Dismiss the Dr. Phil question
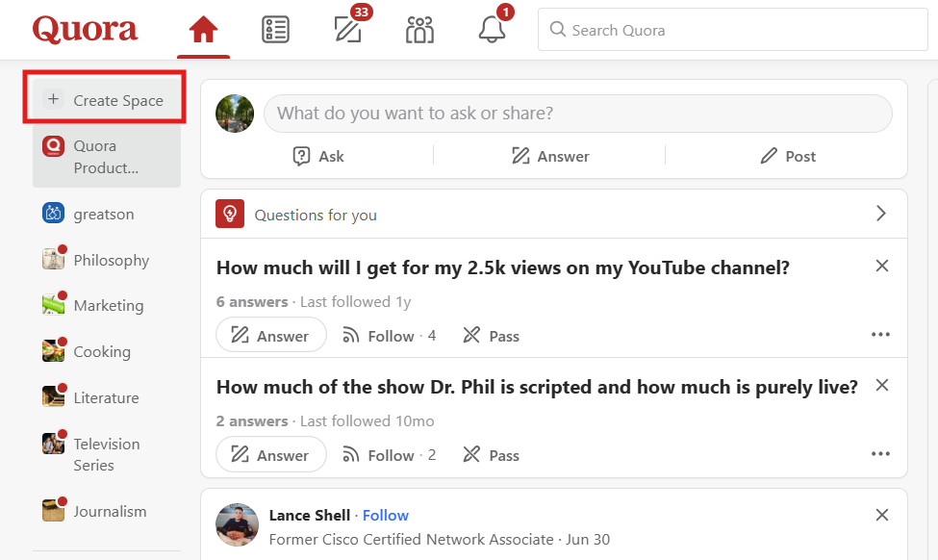Screen dimensions: 938x560 click(x=882, y=385)
